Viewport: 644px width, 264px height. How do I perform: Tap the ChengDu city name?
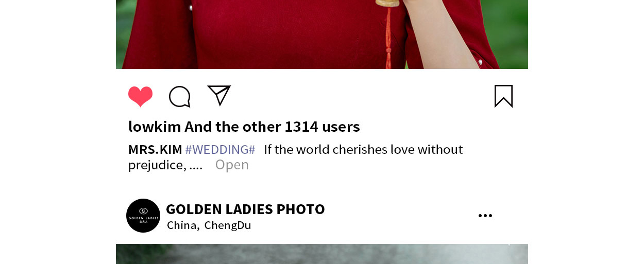click(228, 225)
